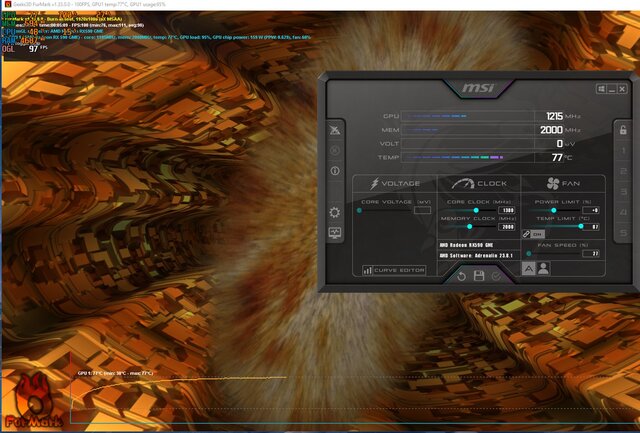Save the profile using the floppy disk icon
This screenshot has height=433, width=640.
click(479, 274)
